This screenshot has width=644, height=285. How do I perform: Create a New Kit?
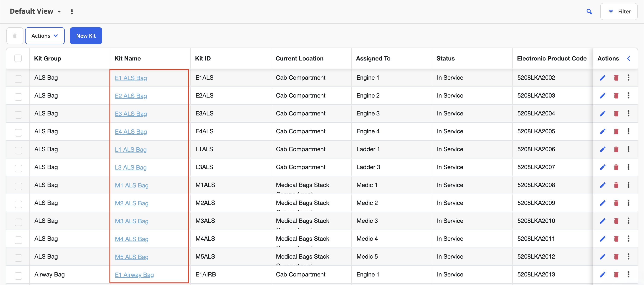86,36
